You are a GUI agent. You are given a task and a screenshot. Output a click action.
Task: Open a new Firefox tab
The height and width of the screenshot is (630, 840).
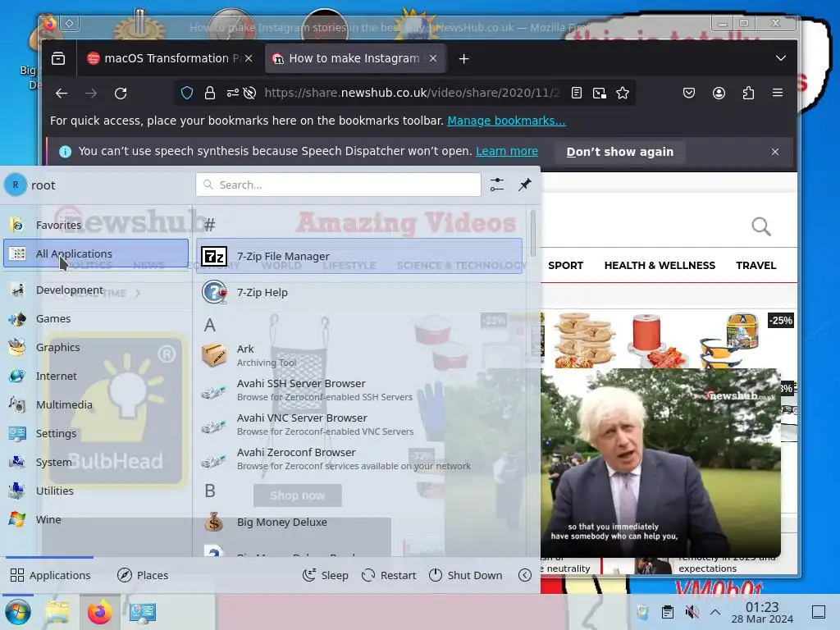464,59
